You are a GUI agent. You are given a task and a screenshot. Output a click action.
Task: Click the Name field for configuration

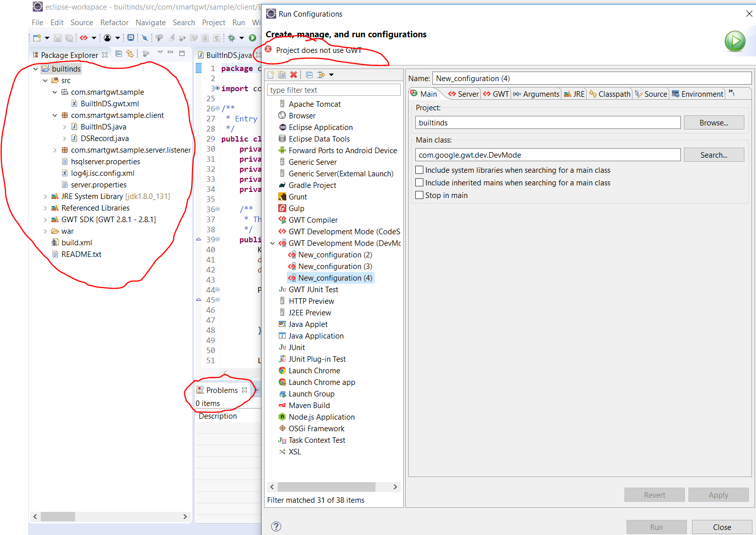click(x=592, y=78)
